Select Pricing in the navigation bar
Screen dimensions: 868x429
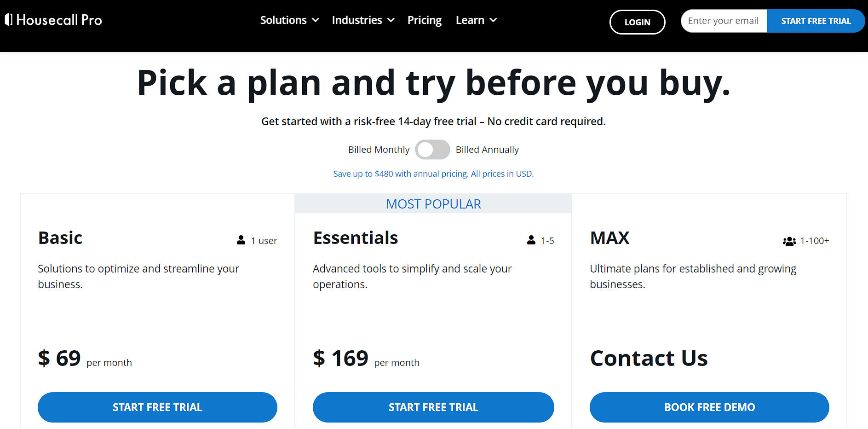pyautogui.click(x=424, y=20)
